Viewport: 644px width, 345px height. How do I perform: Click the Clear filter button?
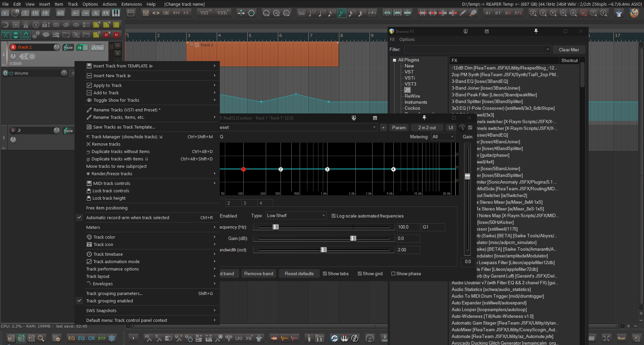pyautogui.click(x=569, y=50)
